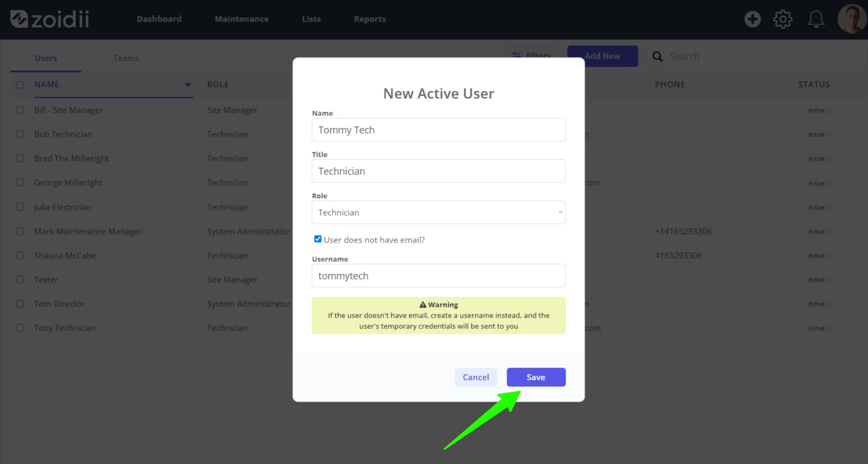Uncheck 'User does not have email?'

pyautogui.click(x=318, y=239)
